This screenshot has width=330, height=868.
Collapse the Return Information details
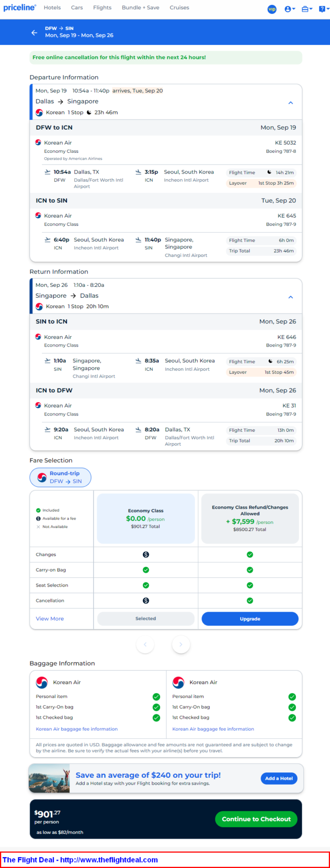pos(291,297)
